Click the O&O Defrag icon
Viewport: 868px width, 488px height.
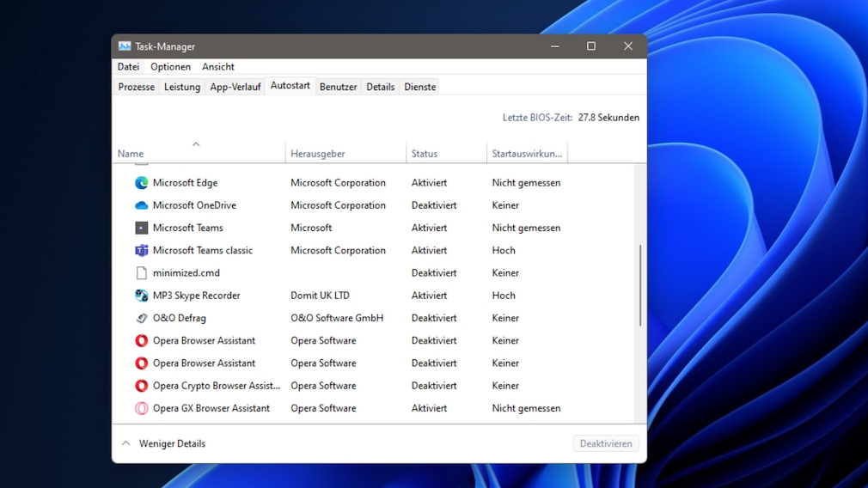coord(142,318)
